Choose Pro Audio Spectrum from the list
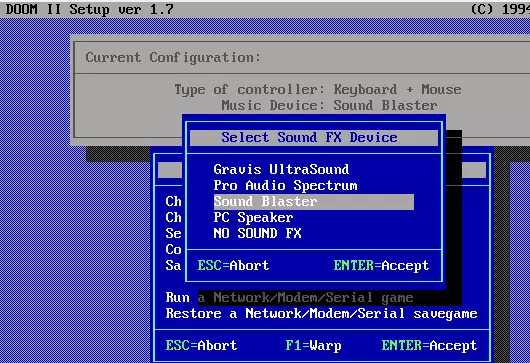 (x=285, y=186)
